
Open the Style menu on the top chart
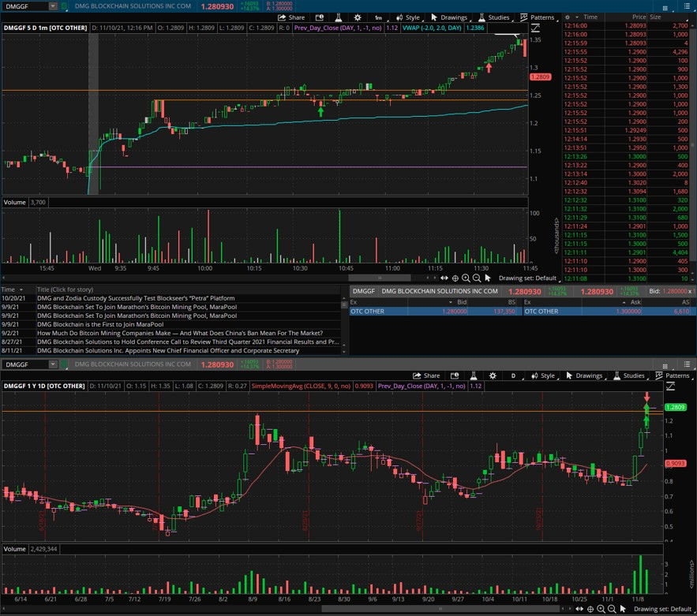(408, 17)
